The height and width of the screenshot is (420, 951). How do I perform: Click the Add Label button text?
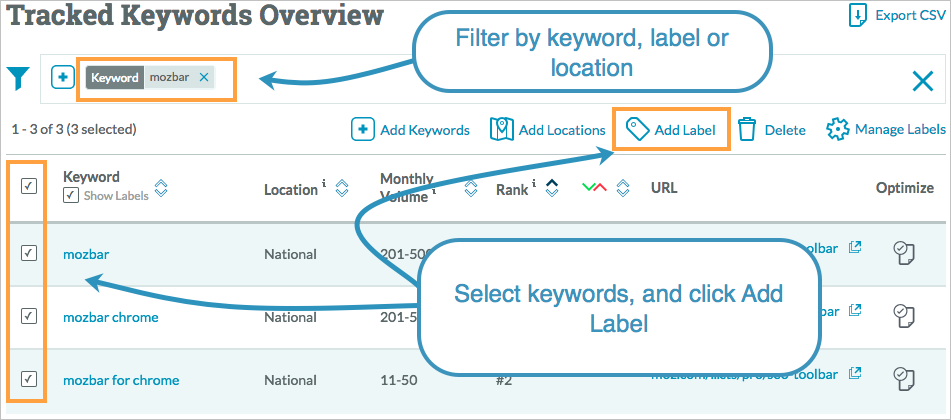pos(685,130)
